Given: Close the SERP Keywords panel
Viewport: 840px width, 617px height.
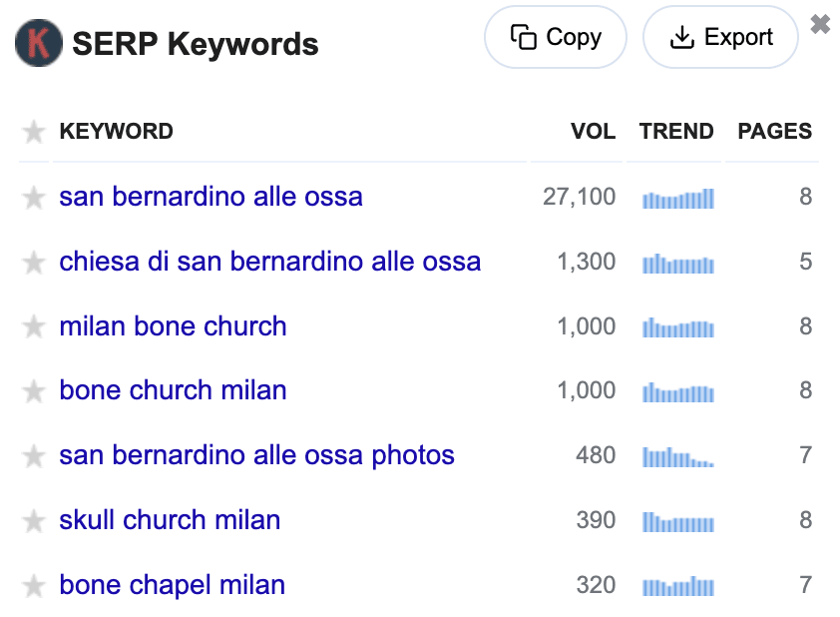Looking at the screenshot, I should [x=820, y=25].
